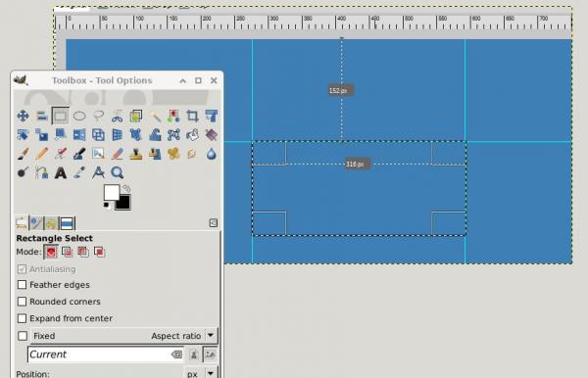Screen dimensions: 588x378
Task: Activate the Scissors Select tool
Action: pos(117,116)
